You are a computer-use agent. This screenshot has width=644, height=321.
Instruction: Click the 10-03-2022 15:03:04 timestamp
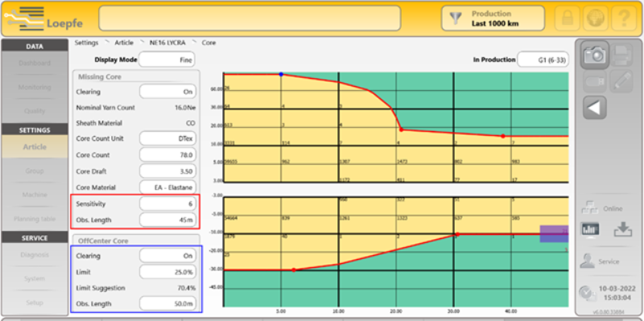click(617, 293)
